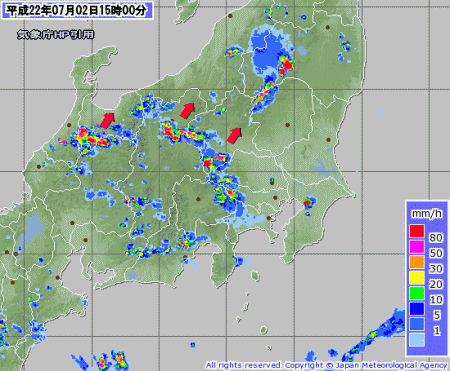The height and width of the screenshot is (371, 450).
Task: Click the rightmost red arrow on the map
Action: click(x=234, y=135)
